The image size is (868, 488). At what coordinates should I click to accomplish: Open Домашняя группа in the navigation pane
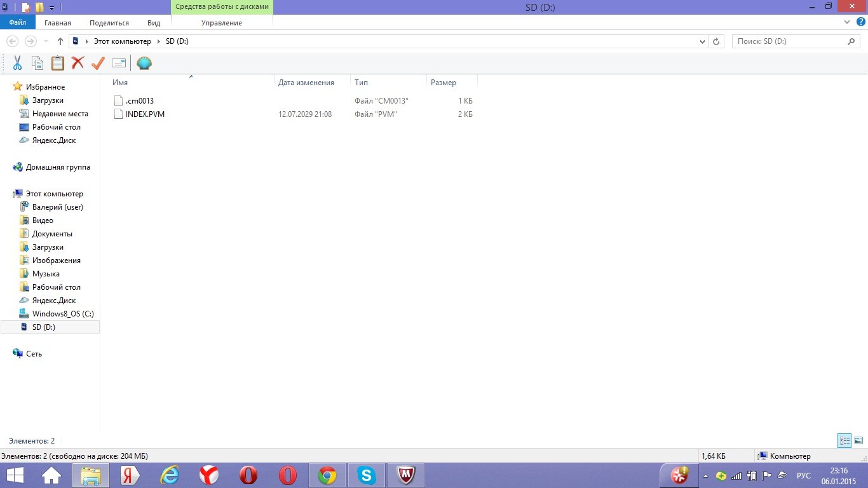(58, 167)
